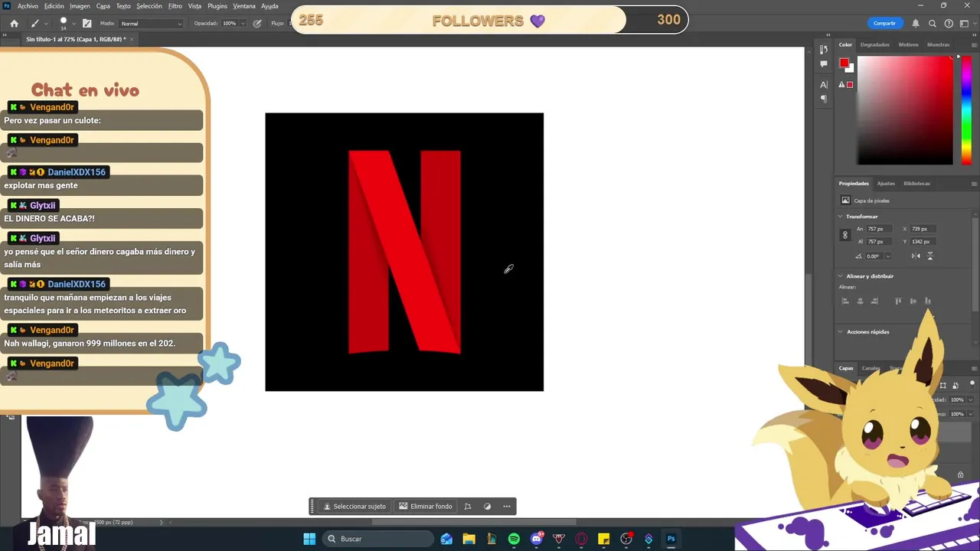Open the Ventana menu
The image size is (980, 551).
(244, 6)
